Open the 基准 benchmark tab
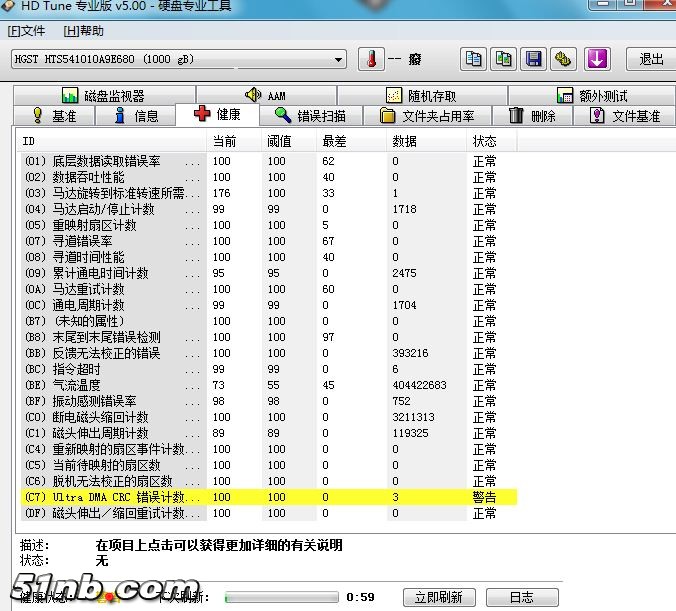676x611 pixels. (x=54, y=115)
